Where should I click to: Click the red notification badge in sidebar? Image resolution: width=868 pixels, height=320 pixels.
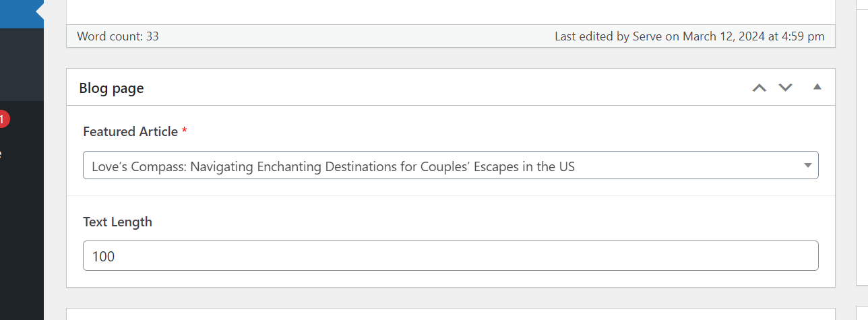point(3,120)
